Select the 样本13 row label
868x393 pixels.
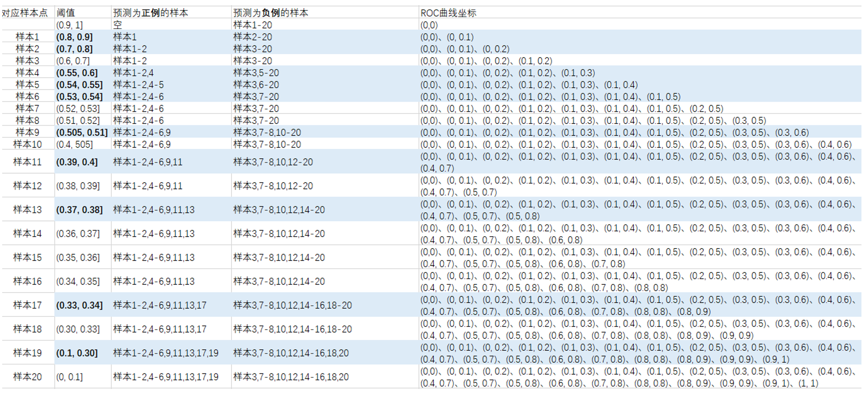[27, 210]
